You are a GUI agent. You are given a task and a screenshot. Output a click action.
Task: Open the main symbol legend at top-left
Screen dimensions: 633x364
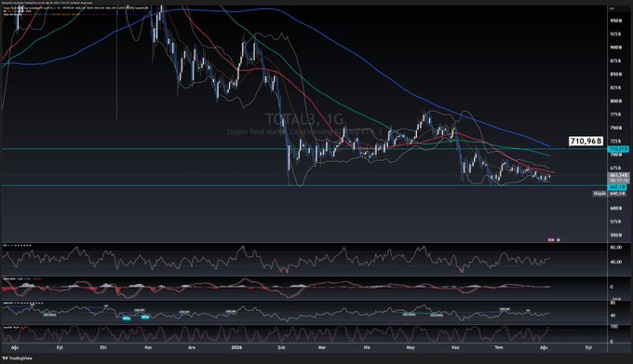[76, 7]
